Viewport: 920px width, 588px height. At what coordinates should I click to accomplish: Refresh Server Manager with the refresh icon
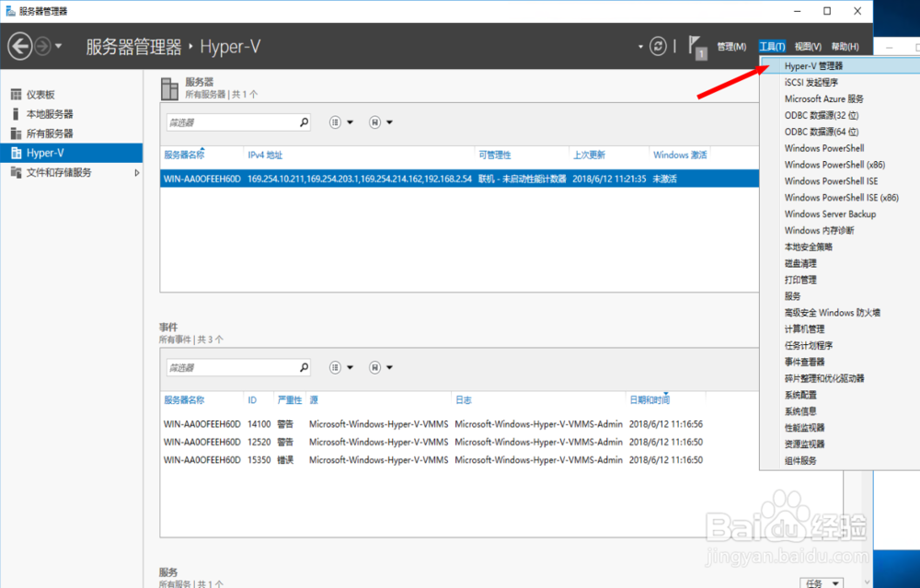pos(658,46)
